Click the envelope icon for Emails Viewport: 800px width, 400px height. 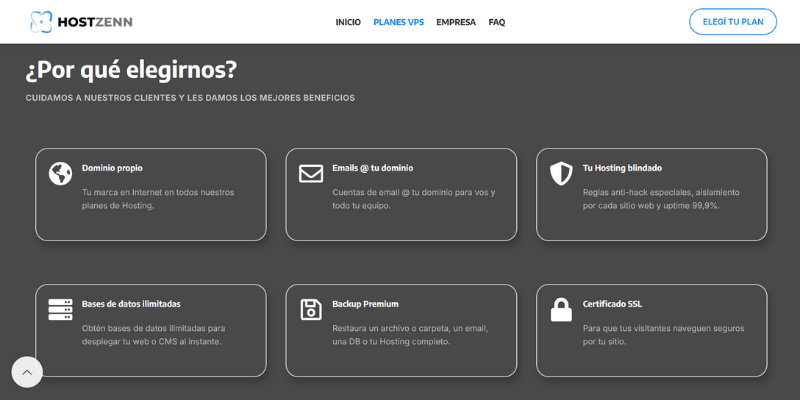(x=311, y=173)
